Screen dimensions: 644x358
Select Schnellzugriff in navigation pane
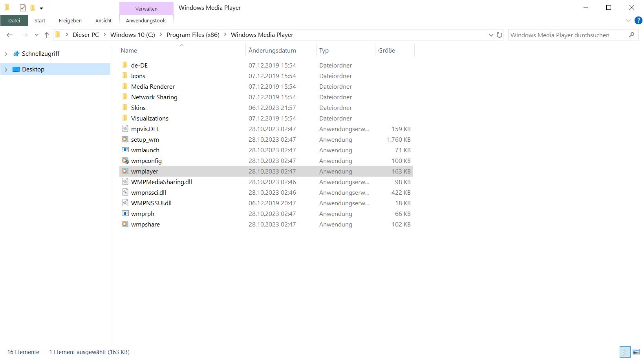tap(40, 54)
